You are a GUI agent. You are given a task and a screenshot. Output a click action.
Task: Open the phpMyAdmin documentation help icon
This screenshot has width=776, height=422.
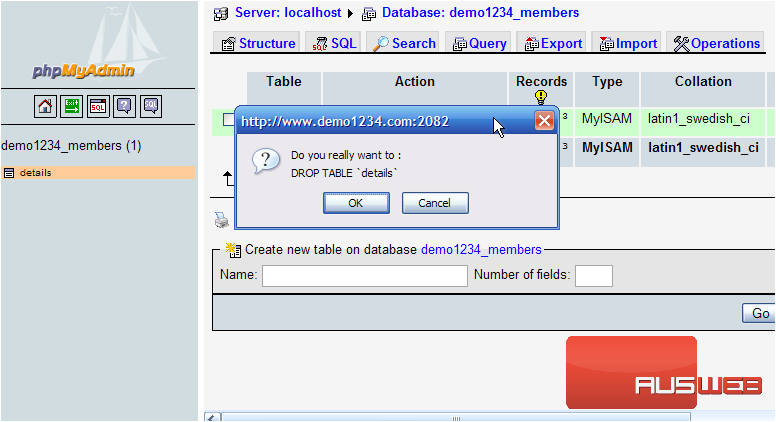coord(124,105)
